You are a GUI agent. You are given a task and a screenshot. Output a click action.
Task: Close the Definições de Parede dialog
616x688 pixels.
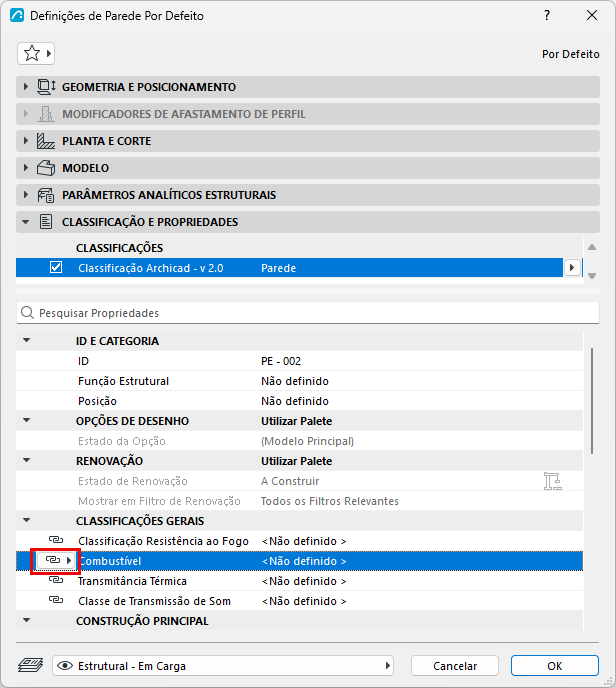(592, 15)
